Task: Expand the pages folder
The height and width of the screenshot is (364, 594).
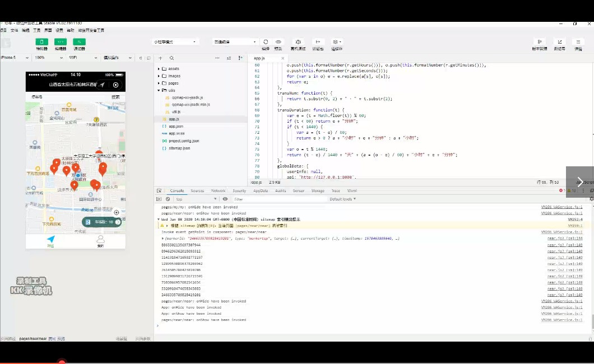Action: [x=159, y=83]
